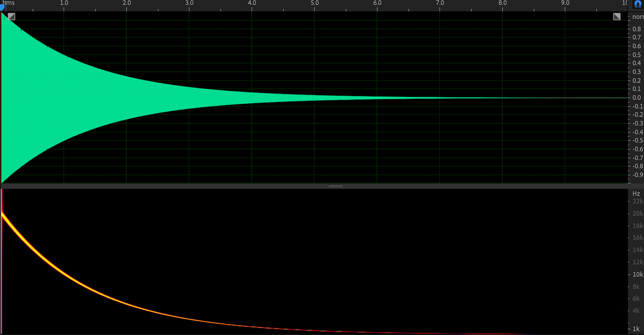Click the 1.0 mark on the time ruler
The height and width of the screenshot is (335, 644).
64,3
